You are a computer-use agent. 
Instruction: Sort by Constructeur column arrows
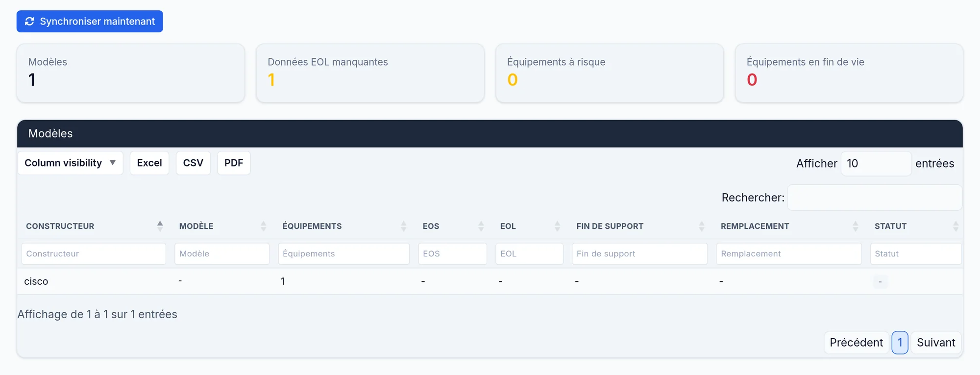pos(160,226)
